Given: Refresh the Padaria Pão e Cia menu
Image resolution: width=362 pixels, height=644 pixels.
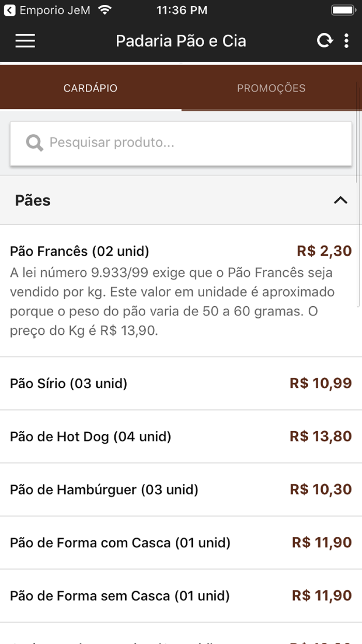Looking at the screenshot, I should 324,40.
